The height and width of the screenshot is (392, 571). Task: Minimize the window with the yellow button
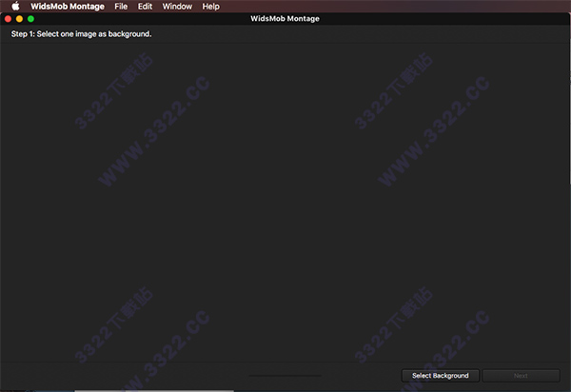pyautogui.click(x=19, y=19)
